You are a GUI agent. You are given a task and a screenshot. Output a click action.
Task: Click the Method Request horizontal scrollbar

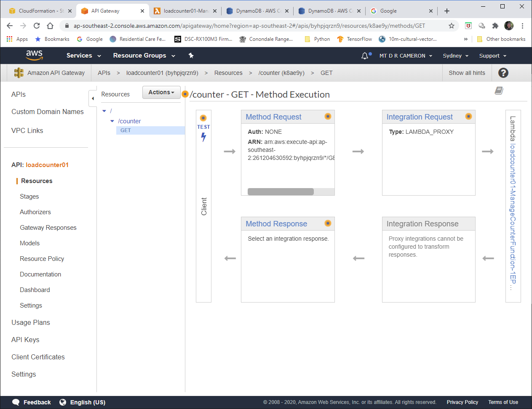[281, 191]
